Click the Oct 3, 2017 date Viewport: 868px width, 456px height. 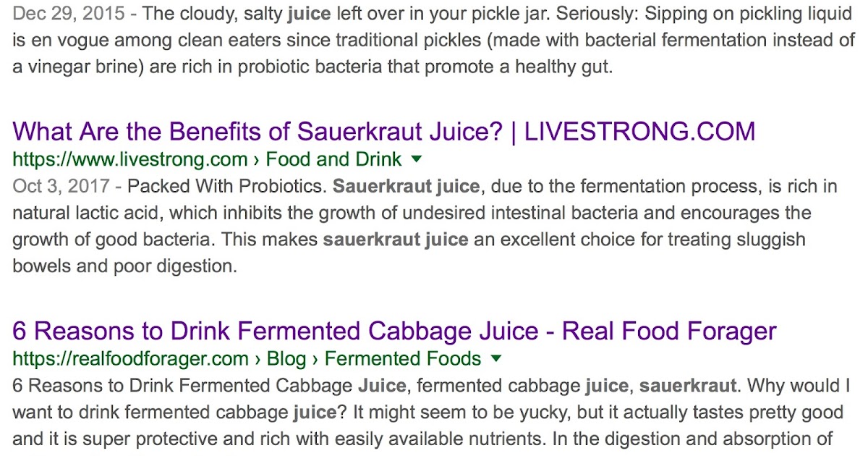tap(61, 187)
